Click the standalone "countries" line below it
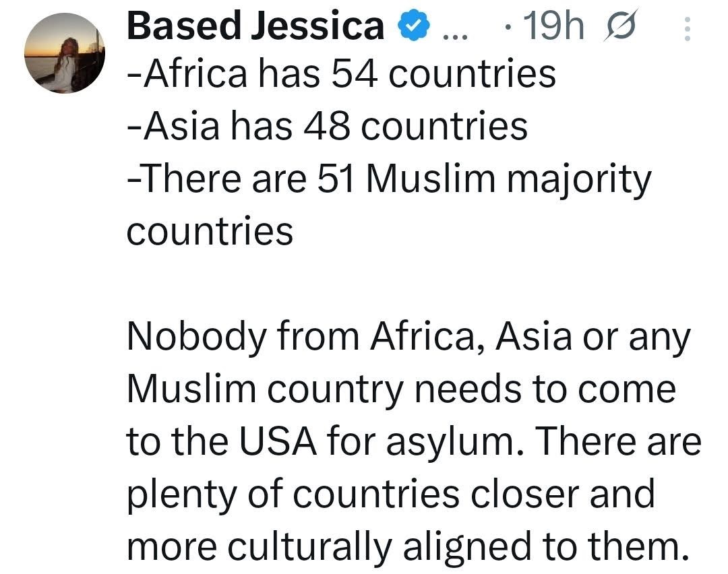 pyautogui.click(x=210, y=231)
